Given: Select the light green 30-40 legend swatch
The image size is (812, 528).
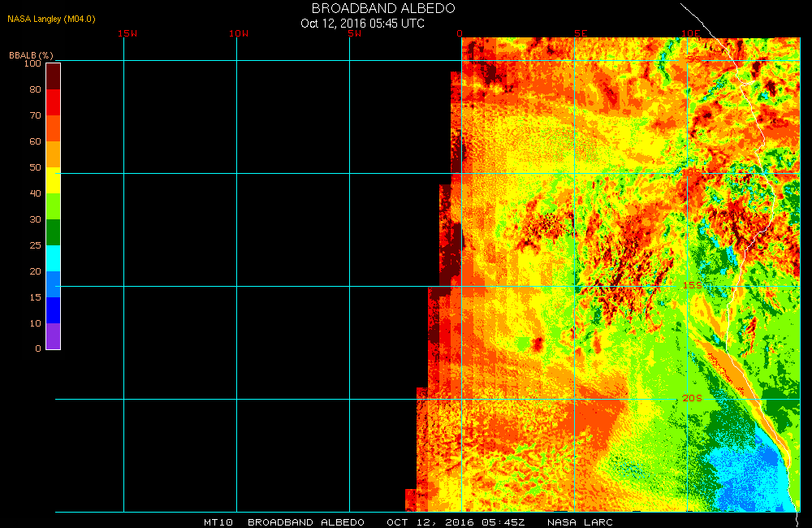Looking at the screenshot, I should (54, 206).
